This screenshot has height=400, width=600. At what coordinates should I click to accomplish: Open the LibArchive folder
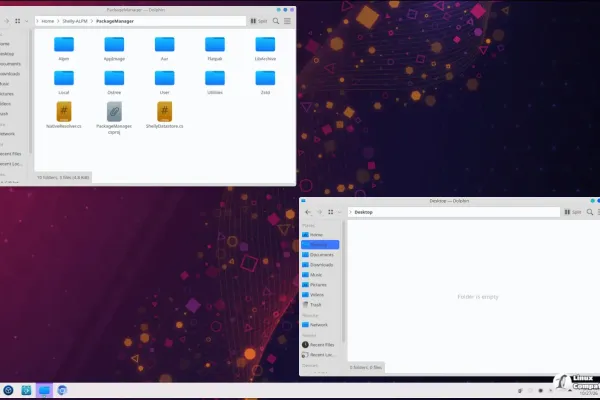click(265, 48)
